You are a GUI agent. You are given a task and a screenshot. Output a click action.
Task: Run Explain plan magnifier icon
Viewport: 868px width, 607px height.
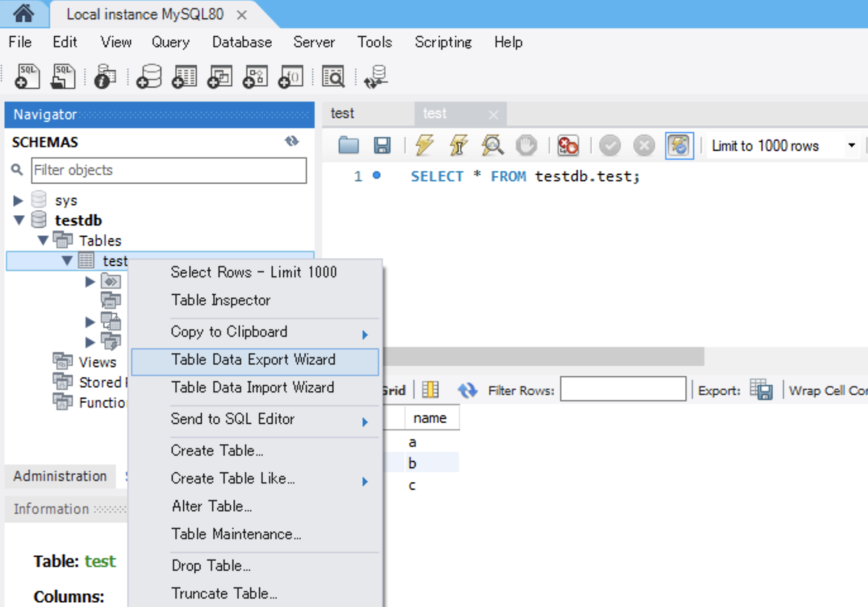pyautogui.click(x=492, y=145)
